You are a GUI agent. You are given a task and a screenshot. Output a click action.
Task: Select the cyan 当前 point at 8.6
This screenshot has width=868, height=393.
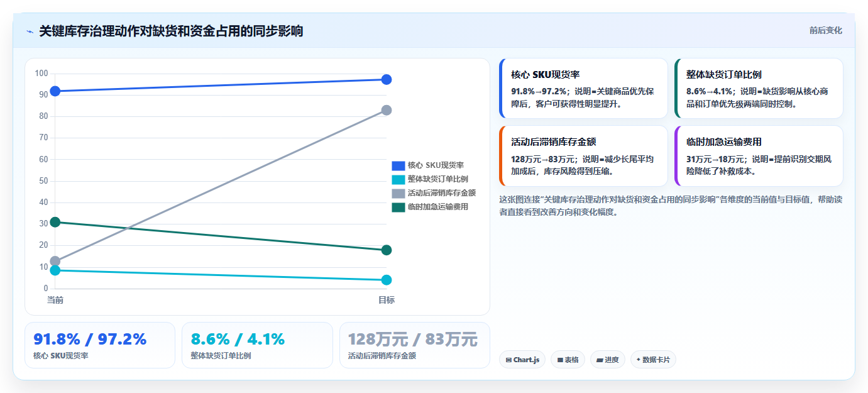[x=55, y=270]
